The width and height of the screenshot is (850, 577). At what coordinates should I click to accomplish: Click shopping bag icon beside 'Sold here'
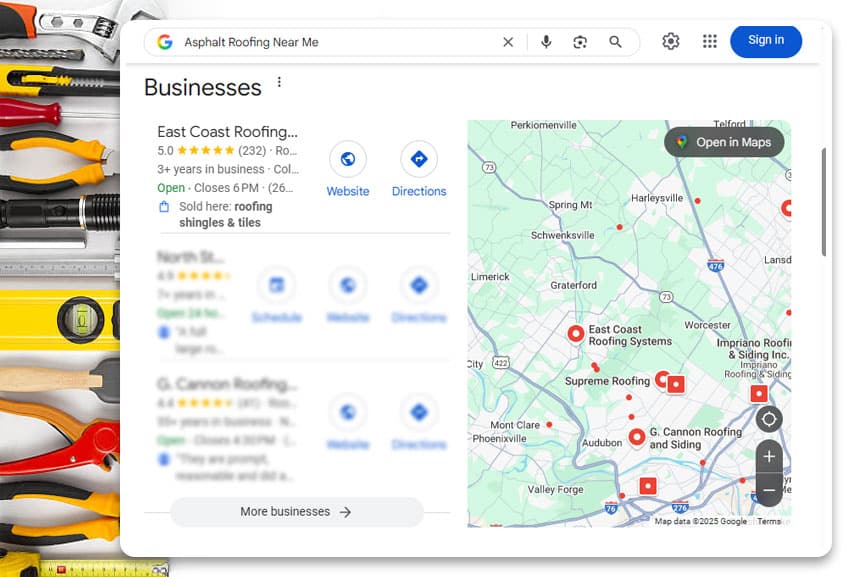pos(164,207)
